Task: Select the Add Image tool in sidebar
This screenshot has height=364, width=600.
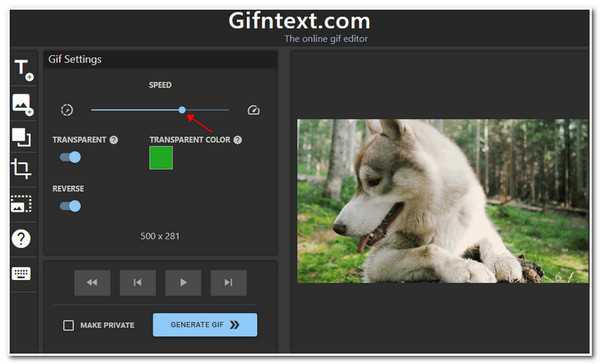Action: click(23, 104)
